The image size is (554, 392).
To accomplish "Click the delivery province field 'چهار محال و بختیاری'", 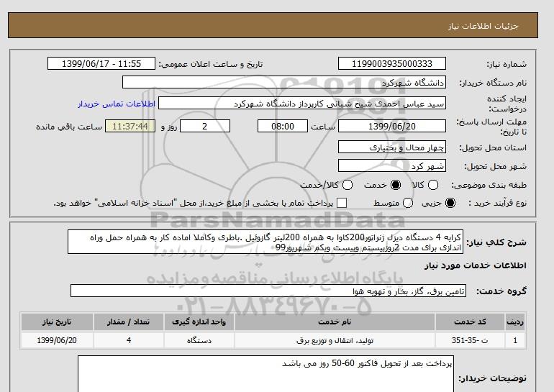I will 392,147.
